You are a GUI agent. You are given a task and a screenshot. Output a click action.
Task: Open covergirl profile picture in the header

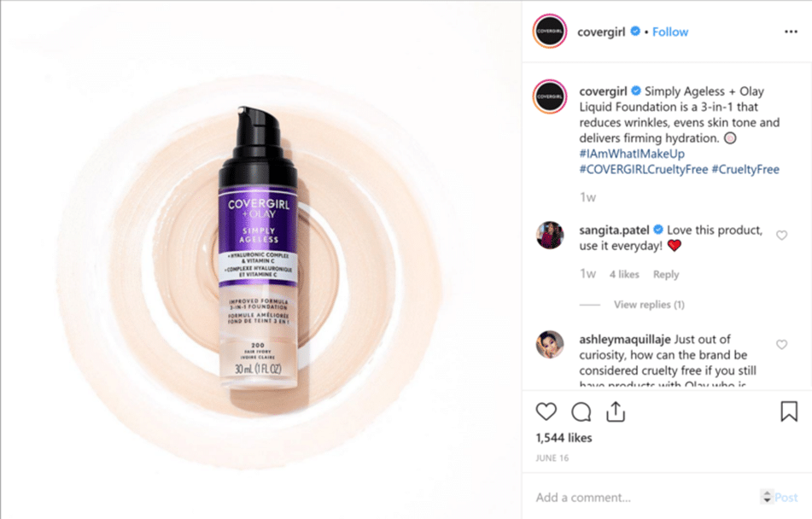[x=550, y=31]
